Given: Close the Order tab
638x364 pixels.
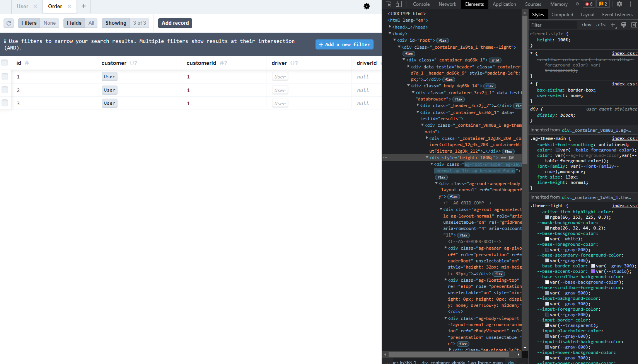Looking at the screenshot, I should point(69,6).
